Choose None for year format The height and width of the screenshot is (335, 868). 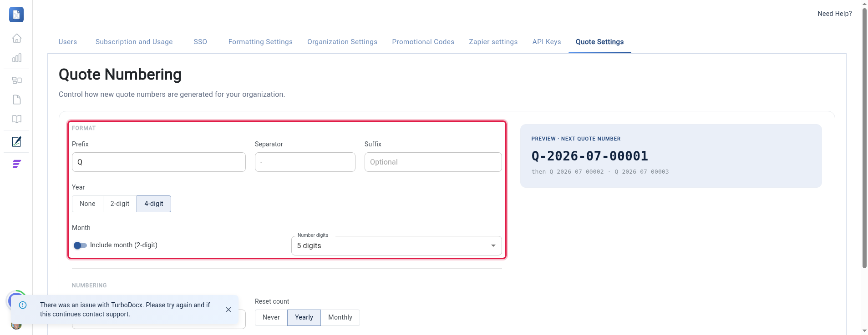pyautogui.click(x=87, y=204)
